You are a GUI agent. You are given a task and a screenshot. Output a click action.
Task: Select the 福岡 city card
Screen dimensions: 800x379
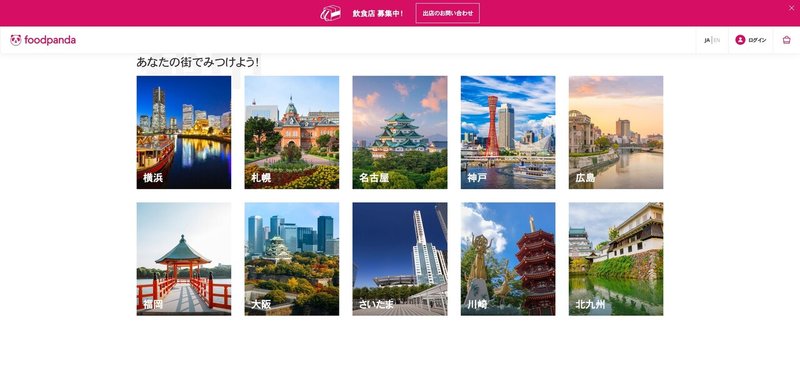click(184, 259)
